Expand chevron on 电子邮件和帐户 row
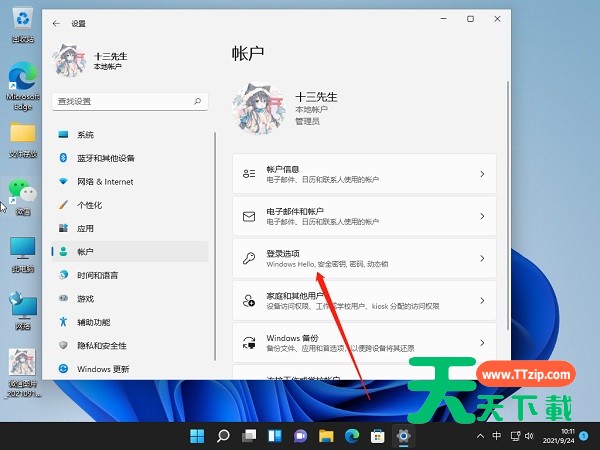 tap(482, 216)
